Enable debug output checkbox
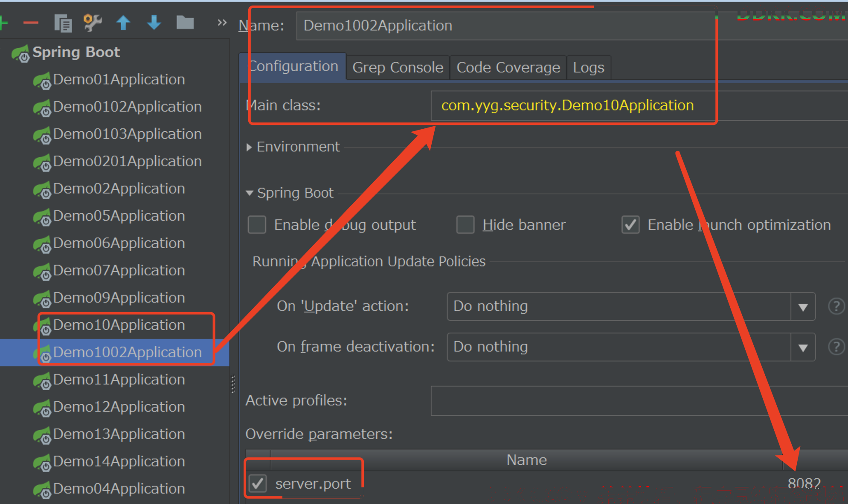 pos(257,225)
